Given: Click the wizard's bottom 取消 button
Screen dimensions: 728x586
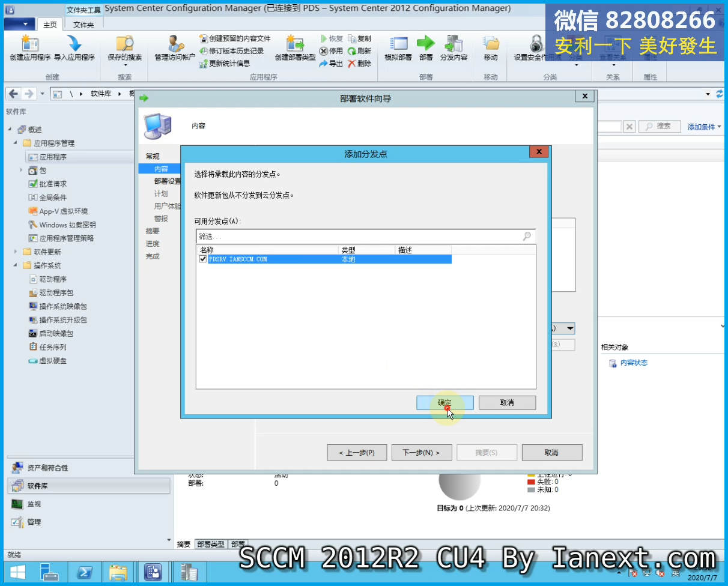Looking at the screenshot, I should [551, 452].
